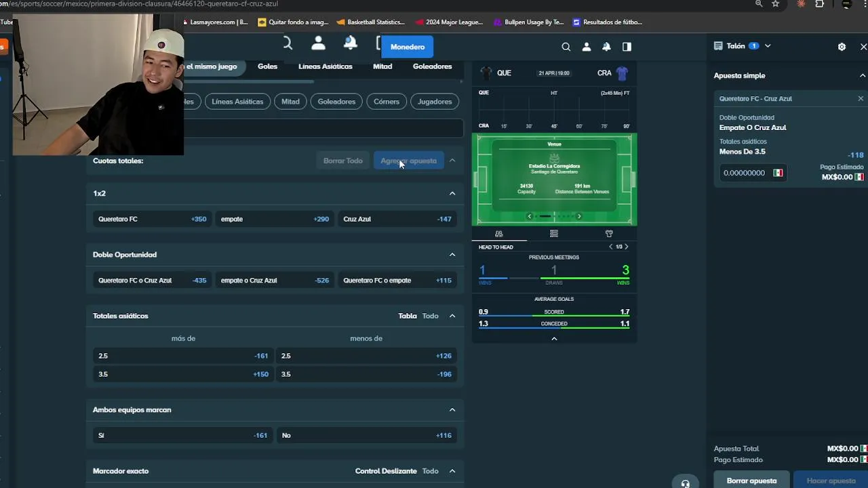Select empate o Cruz Azul -526
Screen dimensions: 868x488
click(274, 281)
